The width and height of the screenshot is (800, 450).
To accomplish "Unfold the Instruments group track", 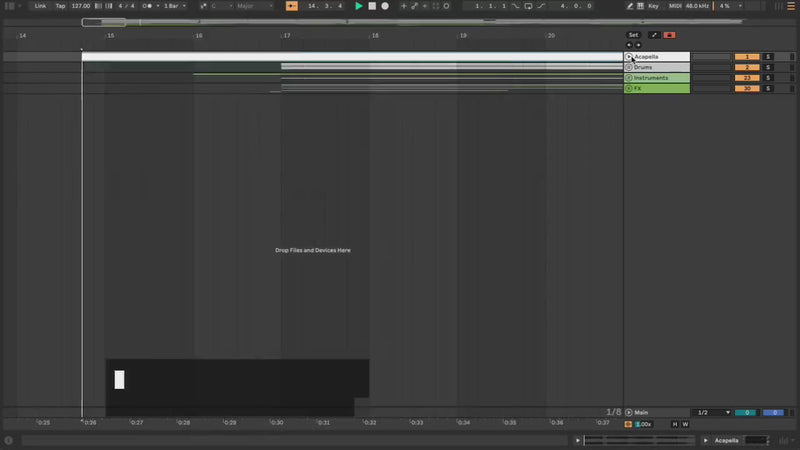I will click(x=629, y=78).
